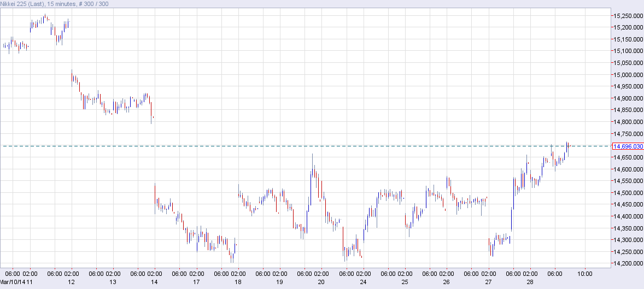This screenshot has width=644, height=289.
Task: Click the date label 17 on time axis
Action: 196,282
